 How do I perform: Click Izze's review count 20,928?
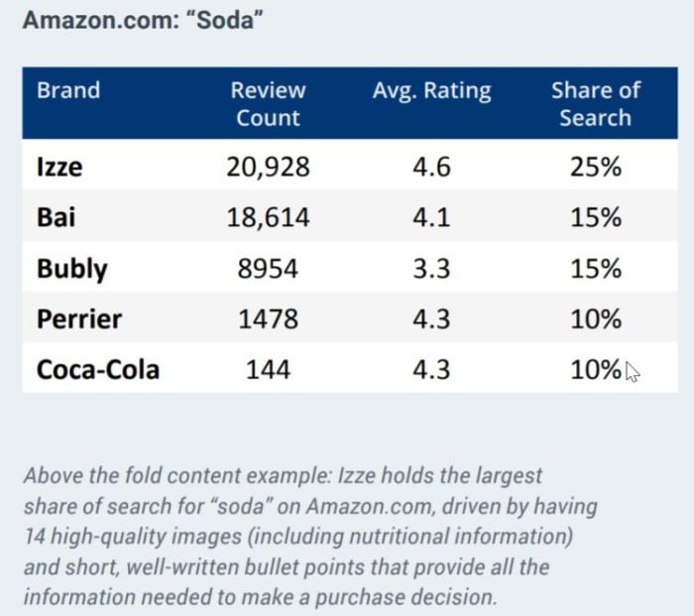[x=268, y=168]
